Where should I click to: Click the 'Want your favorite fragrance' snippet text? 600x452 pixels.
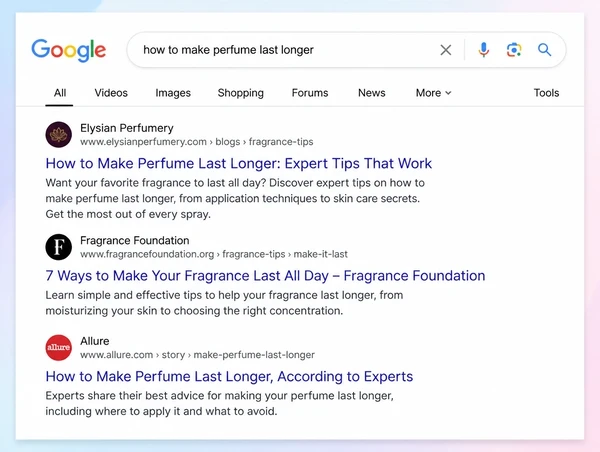click(x=235, y=198)
